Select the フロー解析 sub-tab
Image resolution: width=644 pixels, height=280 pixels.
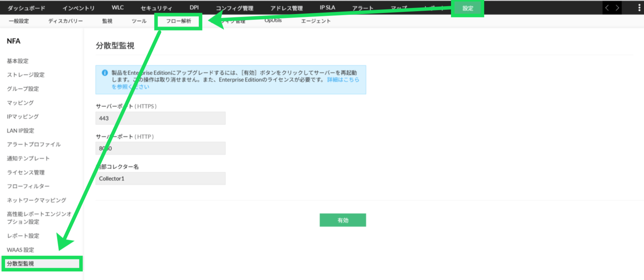click(x=178, y=21)
